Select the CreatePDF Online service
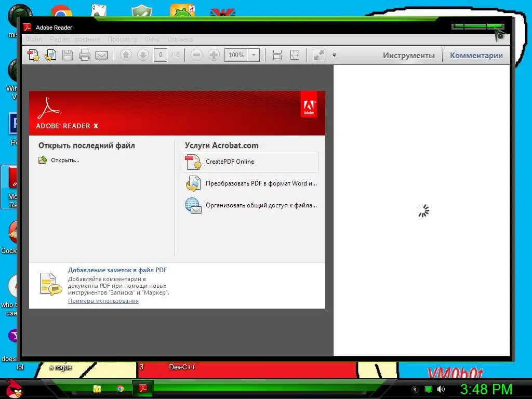Screen dimensions: 532x399 (x=250, y=162)
